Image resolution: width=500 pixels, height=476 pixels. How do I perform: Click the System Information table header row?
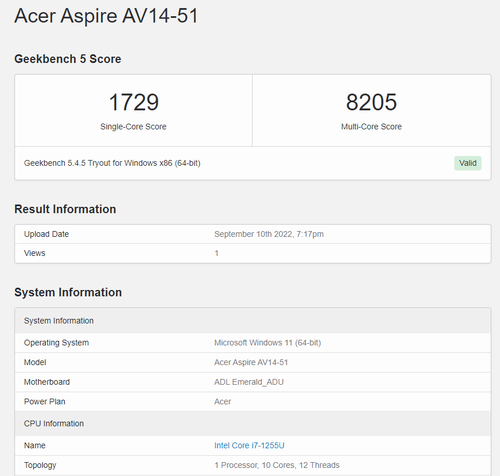[x=253, y=321]
